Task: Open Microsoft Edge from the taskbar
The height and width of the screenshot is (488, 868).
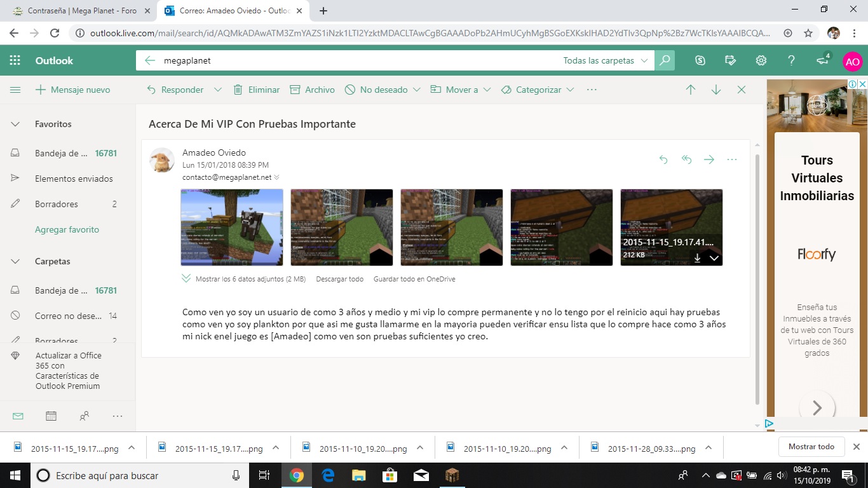Action: click(x=328, y=475)
